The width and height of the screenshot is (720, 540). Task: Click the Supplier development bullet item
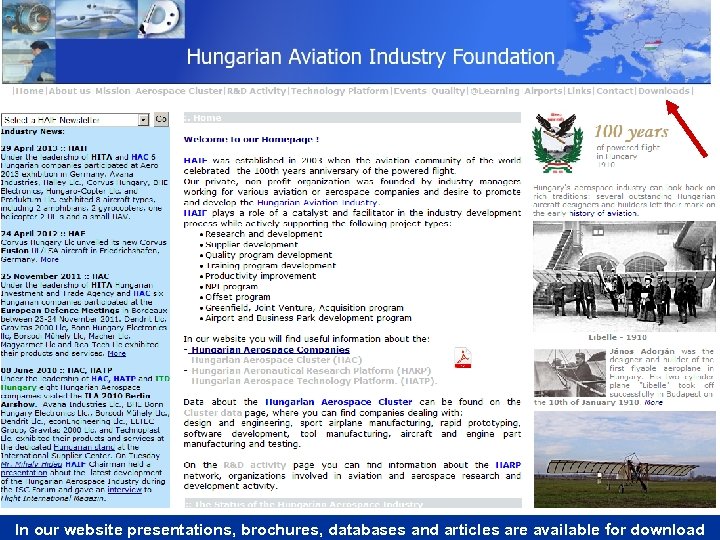[x=251, y=245]
